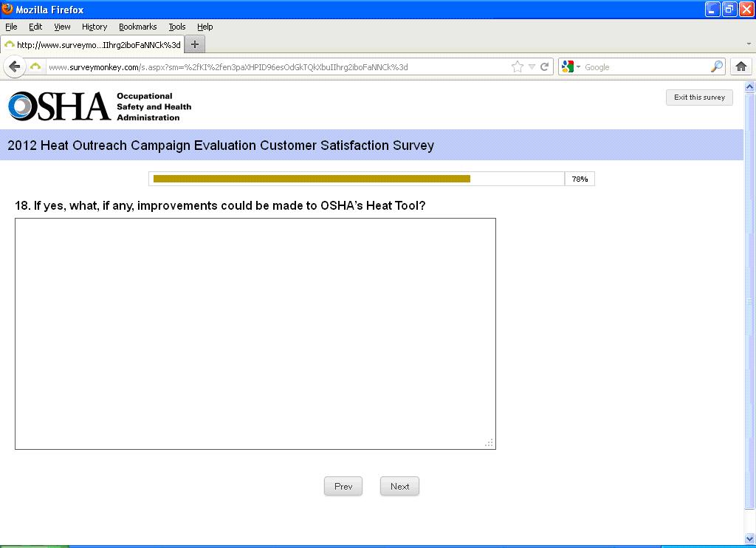
Task: Open the Help menu
Action: pyautogui.click(x=205, y=27)
